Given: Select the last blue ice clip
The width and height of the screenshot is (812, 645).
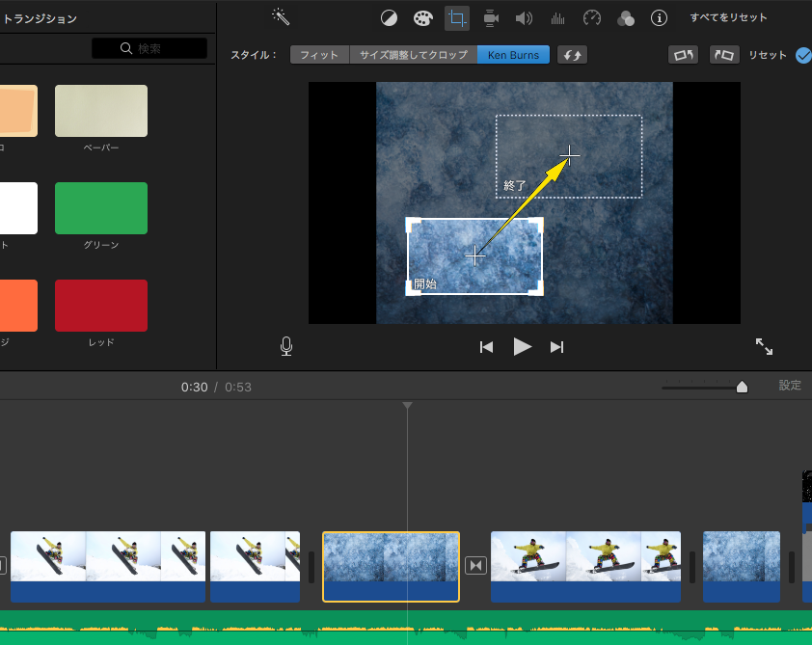Looking at the screenshot, I should tap(741, 566).
